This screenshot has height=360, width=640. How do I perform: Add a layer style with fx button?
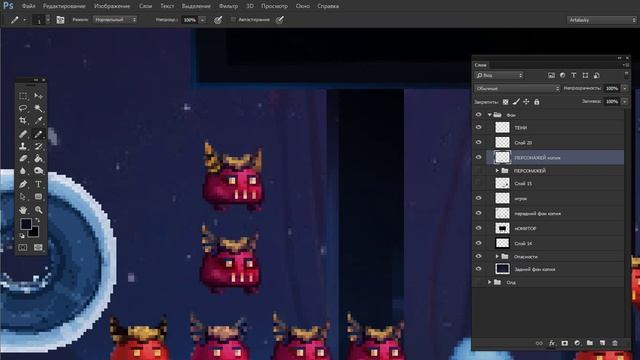552,343
